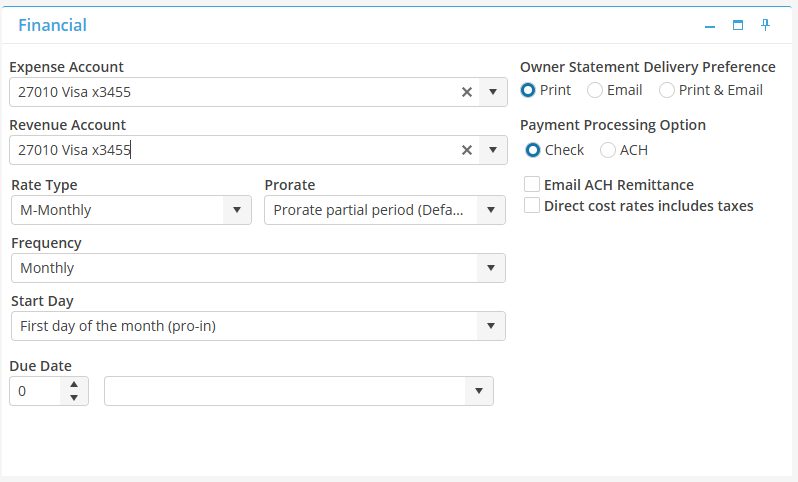Clear the Revenue Account selection

tap(466, 150)
